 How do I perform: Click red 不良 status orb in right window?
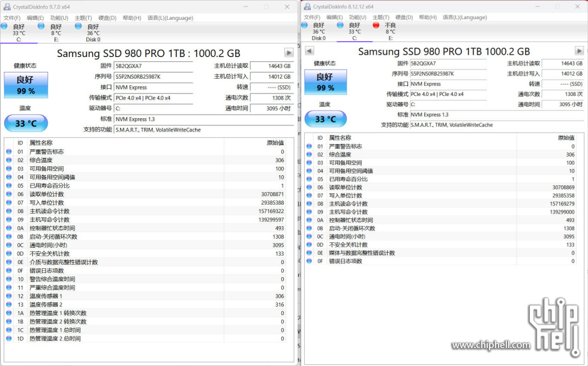pyautogui.click(x=376, y=25)
